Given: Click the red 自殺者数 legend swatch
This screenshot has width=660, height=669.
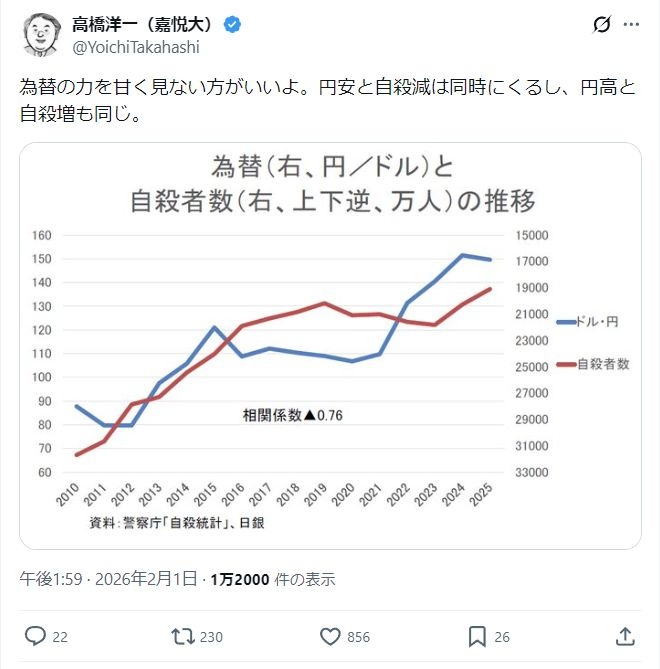Looking at the screenshot, I should [x=565, y=364].
